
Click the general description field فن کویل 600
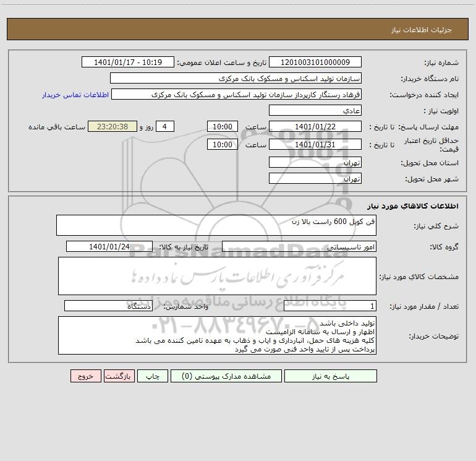(216, 225)
